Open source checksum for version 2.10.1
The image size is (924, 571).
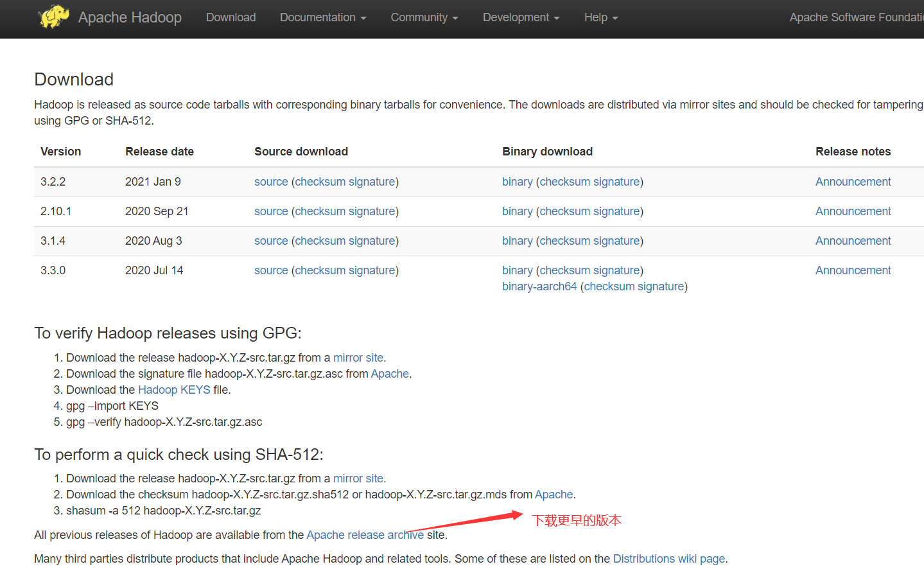[320, 211]
